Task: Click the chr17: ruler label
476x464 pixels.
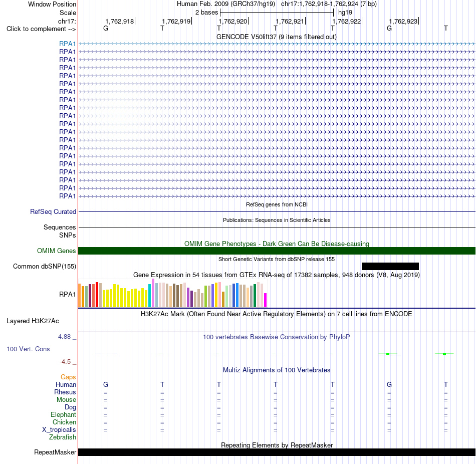Action: coord(67,21)
